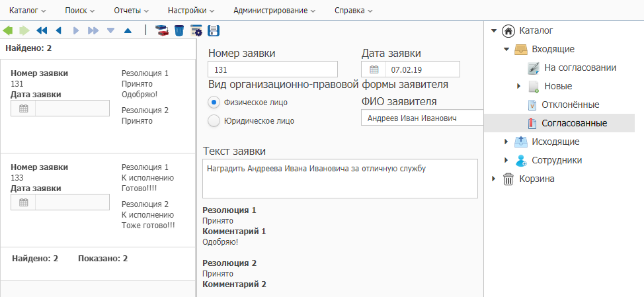Open the Администрирование menu
Screen dimensions: 644x297
tap(274, 11)
